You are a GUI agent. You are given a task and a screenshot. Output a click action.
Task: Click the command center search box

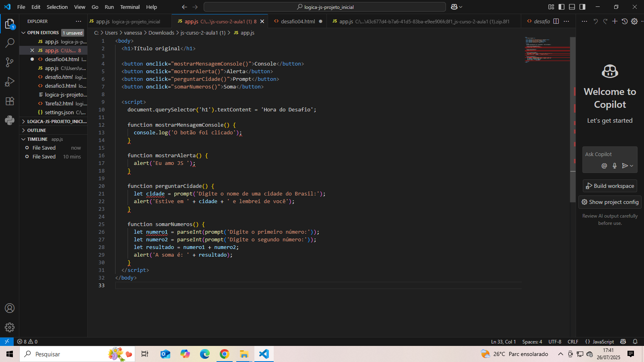325,7
